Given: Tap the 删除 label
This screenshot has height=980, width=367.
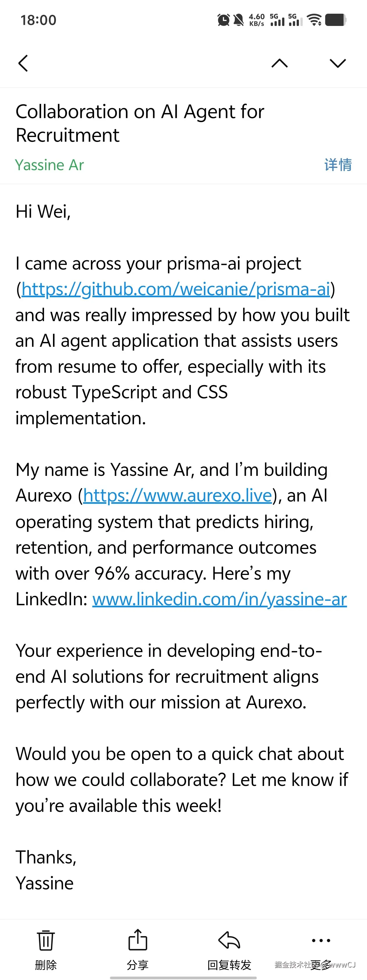Looking at the screenshot, I should click(x=46, y=964).
